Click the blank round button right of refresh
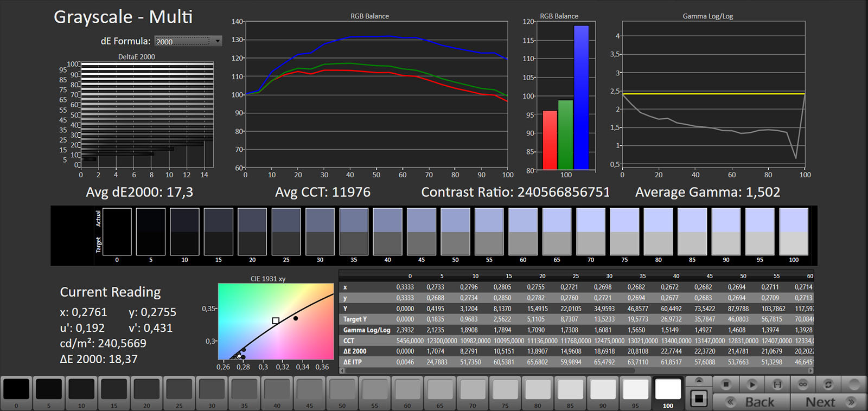 (854, 384)
